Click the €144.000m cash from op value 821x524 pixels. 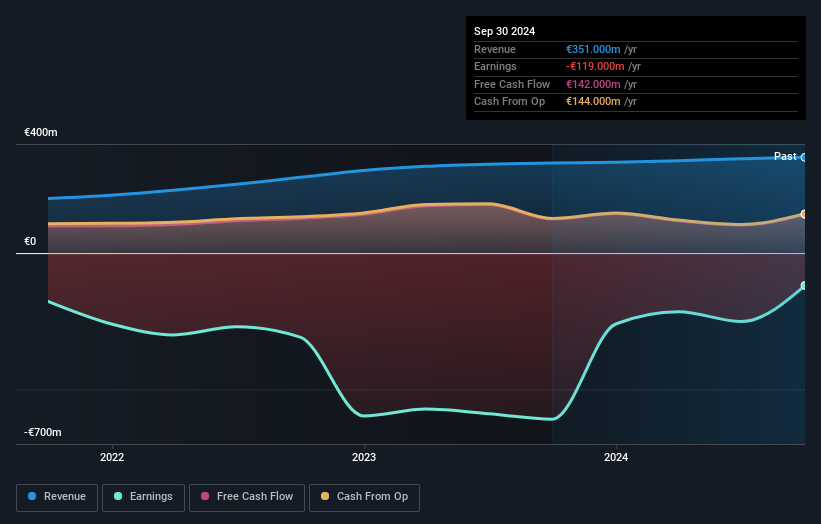(x=593, y=102)
